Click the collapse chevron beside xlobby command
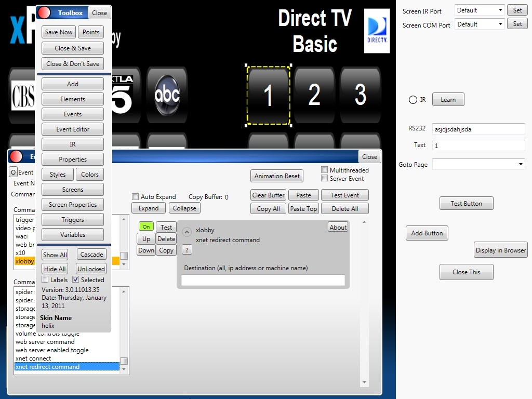The height and width of the screenshot is (399, 532). (x=187, y=232)
